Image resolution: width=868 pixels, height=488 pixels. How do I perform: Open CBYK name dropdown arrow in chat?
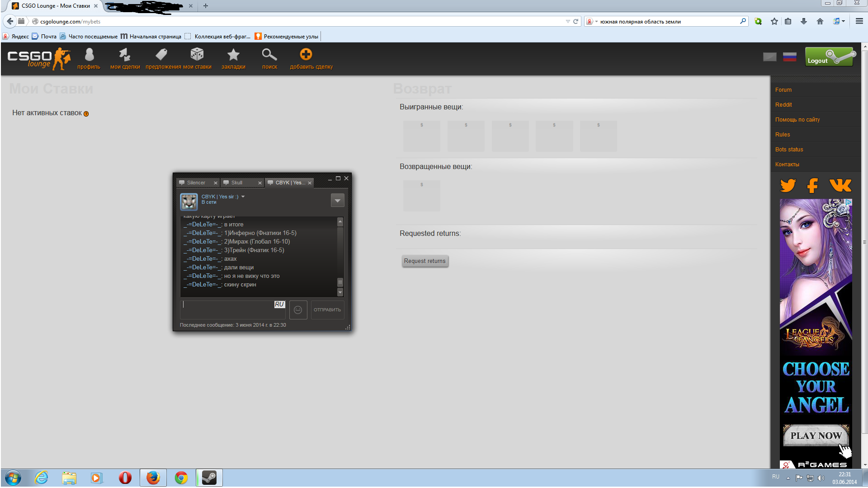click(243, 197)
